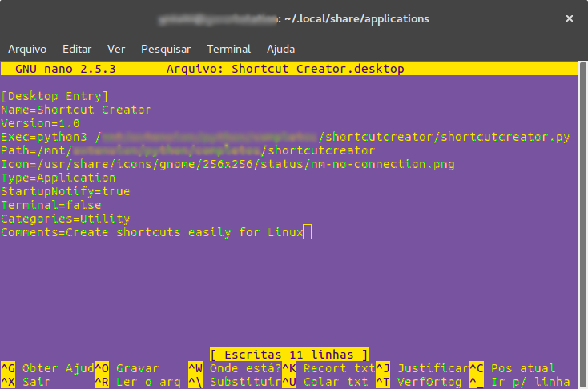Click the ^G Obter Ajuda shortcut
Viewport: 588px width, 389px height.
point(47,368)
